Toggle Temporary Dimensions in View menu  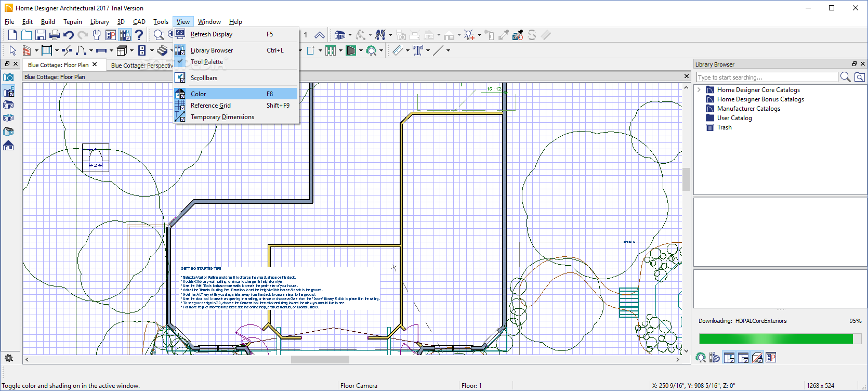(x=236, y=117)
